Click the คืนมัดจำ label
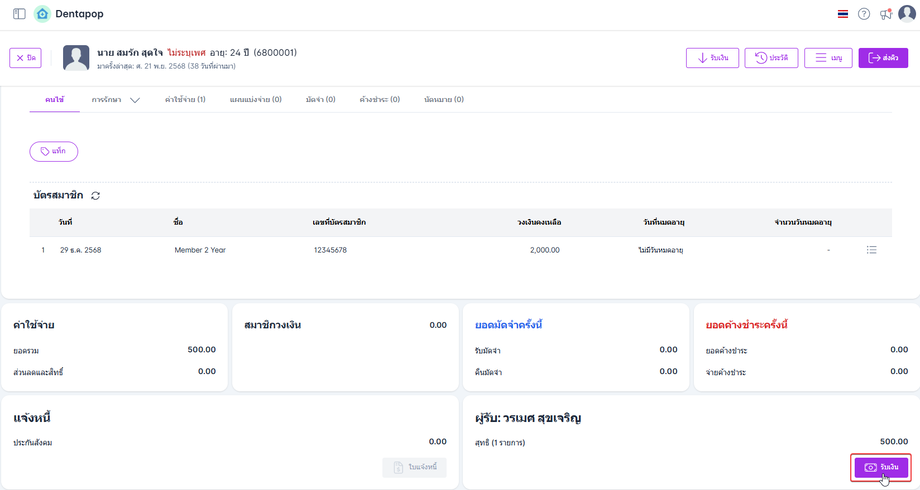 (x=488, y=373)
